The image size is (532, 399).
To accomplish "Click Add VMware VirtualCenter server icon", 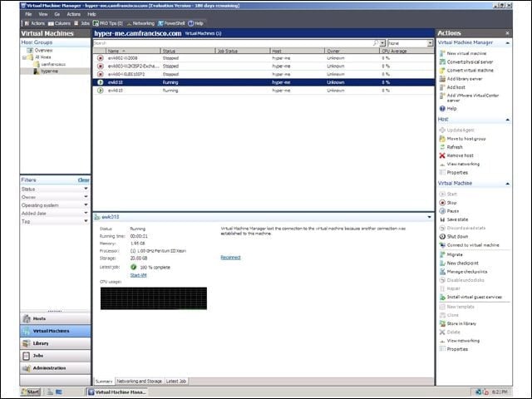I will [x=442, y=96].
